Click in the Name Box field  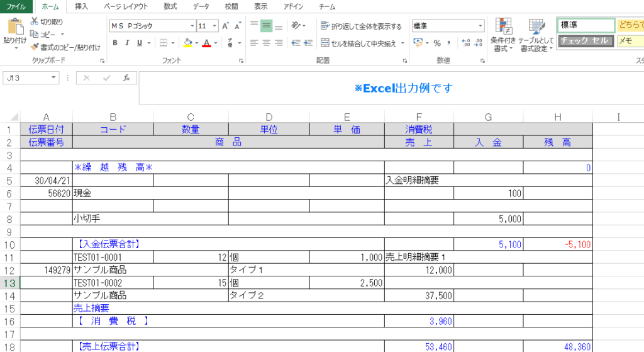[x=26, y=77]
